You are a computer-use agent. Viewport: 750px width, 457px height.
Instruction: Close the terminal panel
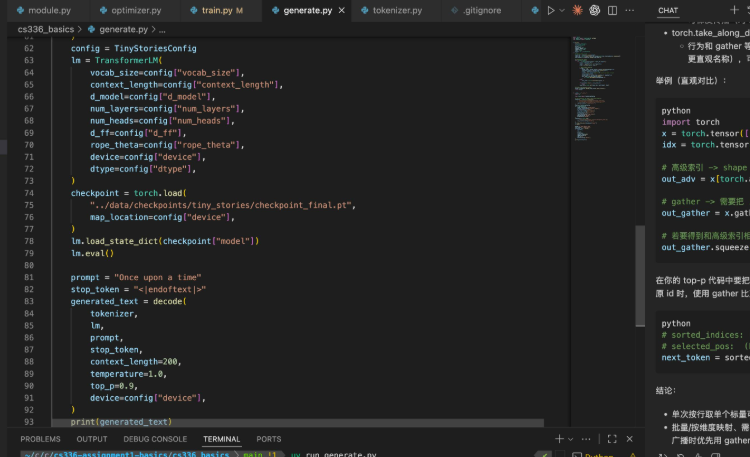[x=629, y=439]
